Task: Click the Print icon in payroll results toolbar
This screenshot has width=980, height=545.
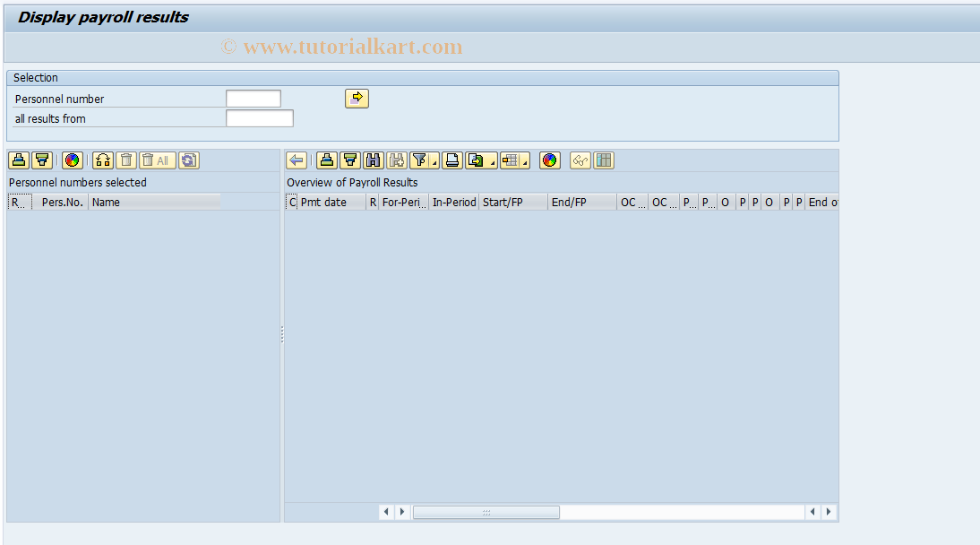Action: pyautogui.click(x=452, y=160)
